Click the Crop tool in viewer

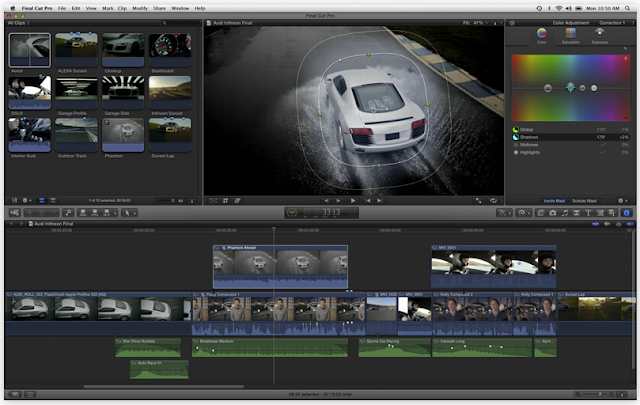pos(225,201)
